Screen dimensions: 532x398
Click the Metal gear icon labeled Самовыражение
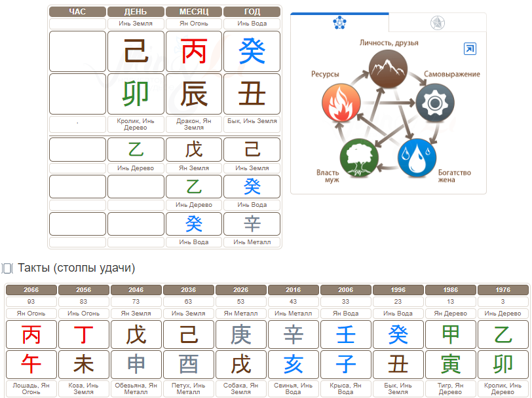tap(433, 103)
